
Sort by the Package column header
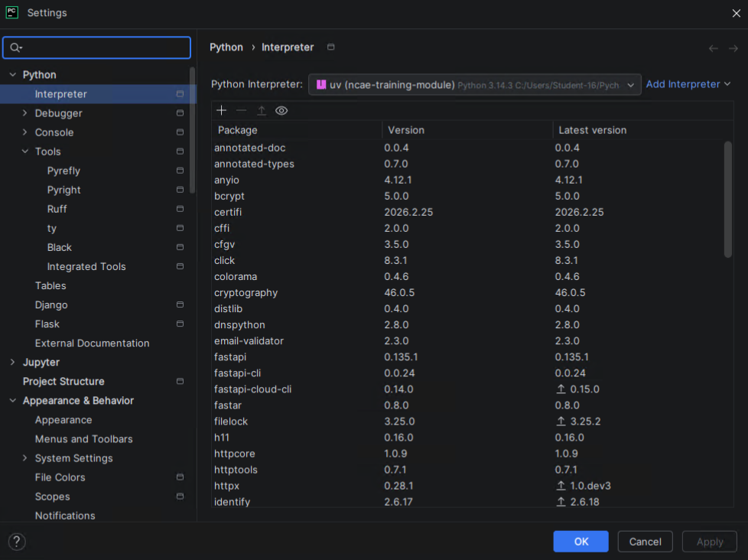297,130
